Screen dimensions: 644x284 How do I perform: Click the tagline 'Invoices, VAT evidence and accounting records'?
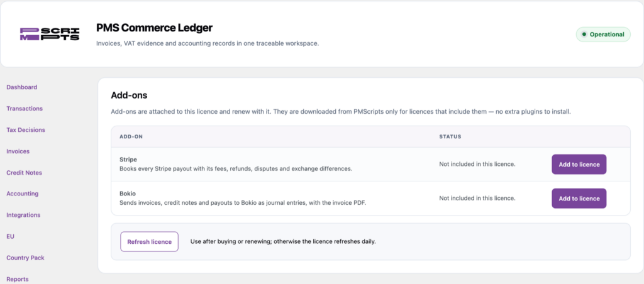tap(208, 43)
